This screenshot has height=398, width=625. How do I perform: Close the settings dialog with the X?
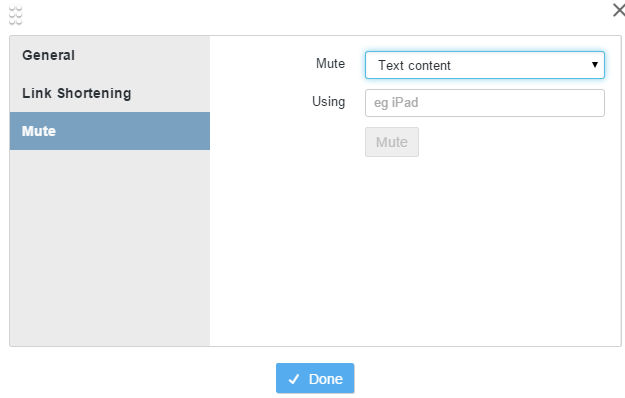click(x=619, y=10)
